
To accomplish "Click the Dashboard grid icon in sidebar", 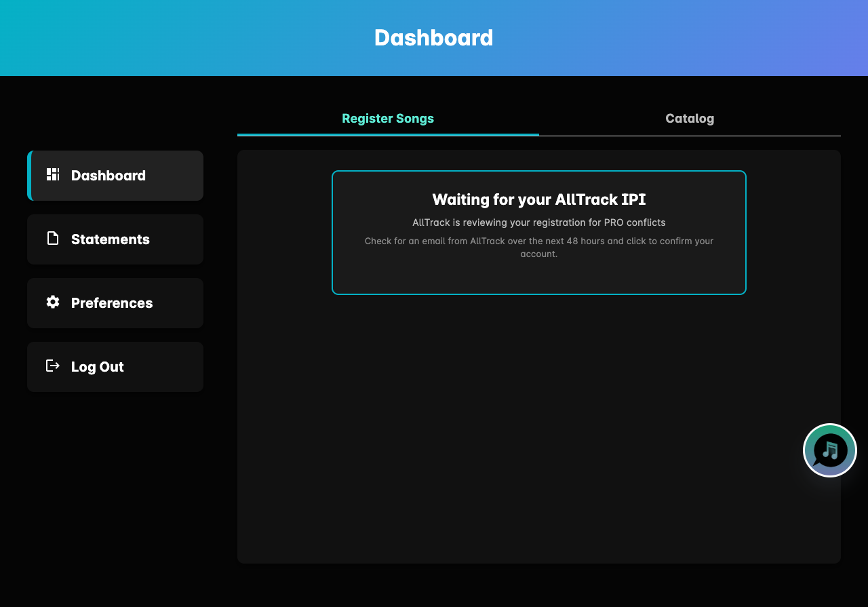I will [53, 174].
